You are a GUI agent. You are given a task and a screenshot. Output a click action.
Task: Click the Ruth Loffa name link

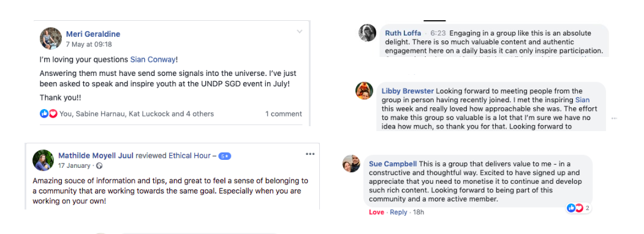[403, 33]
